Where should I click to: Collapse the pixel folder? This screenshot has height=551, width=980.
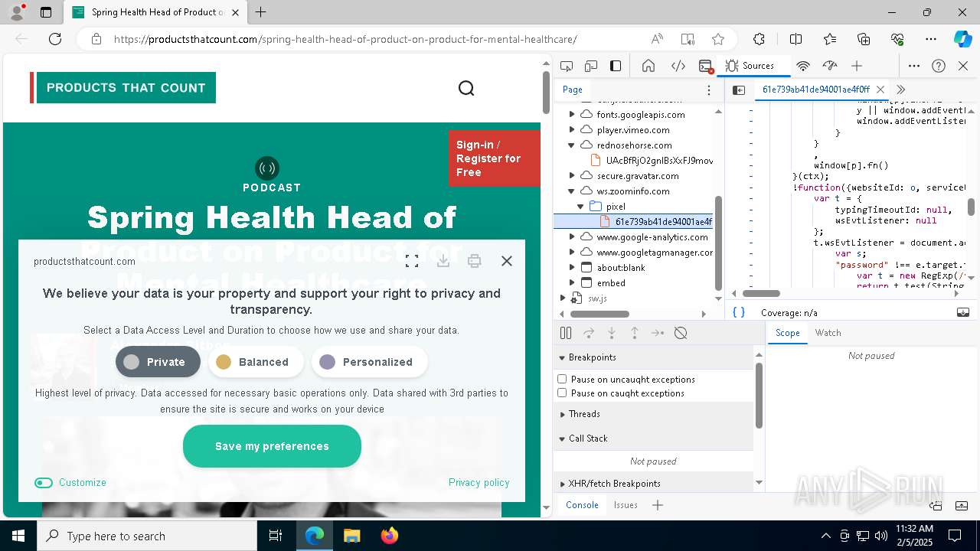point(581,206)
